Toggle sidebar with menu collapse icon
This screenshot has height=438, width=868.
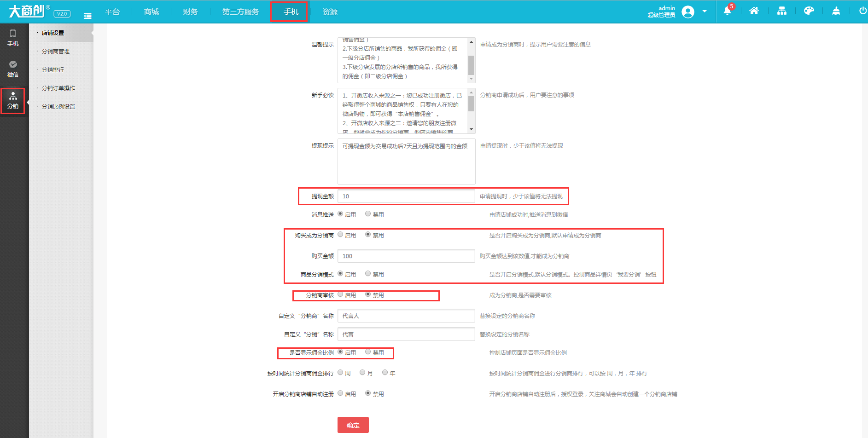click(87, 16)
